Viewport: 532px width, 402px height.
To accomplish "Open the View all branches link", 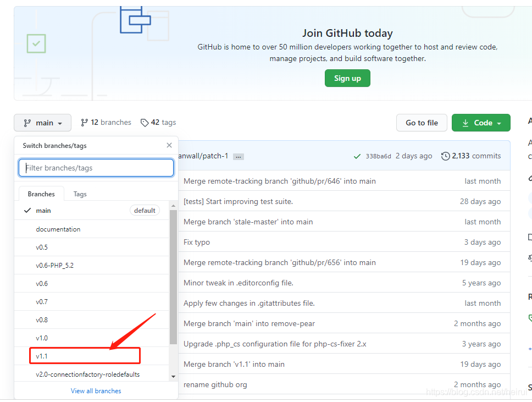I will coord(96,391).
